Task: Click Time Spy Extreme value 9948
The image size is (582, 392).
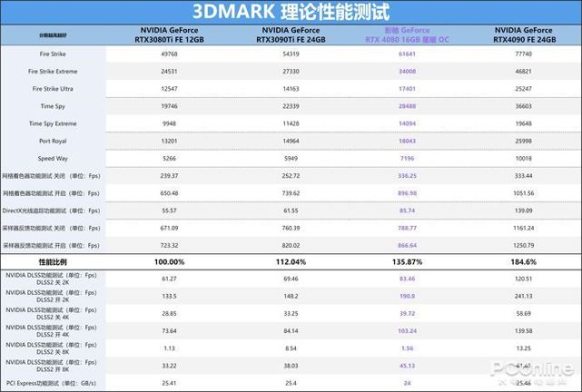Action: [169, 123]
